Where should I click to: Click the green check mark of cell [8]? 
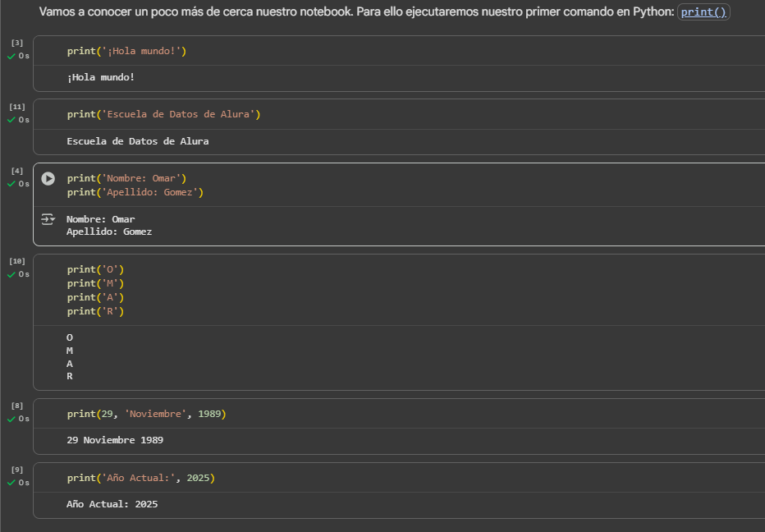[x=11, y=419]
